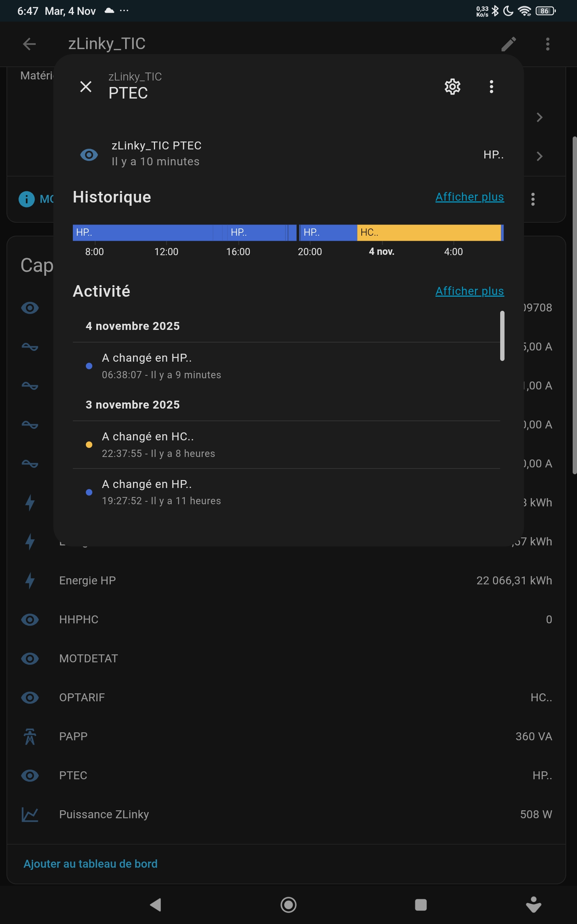Show more history with Afficher plus
The height and width of the screenshot is (924, 577).
click(470, 197)
